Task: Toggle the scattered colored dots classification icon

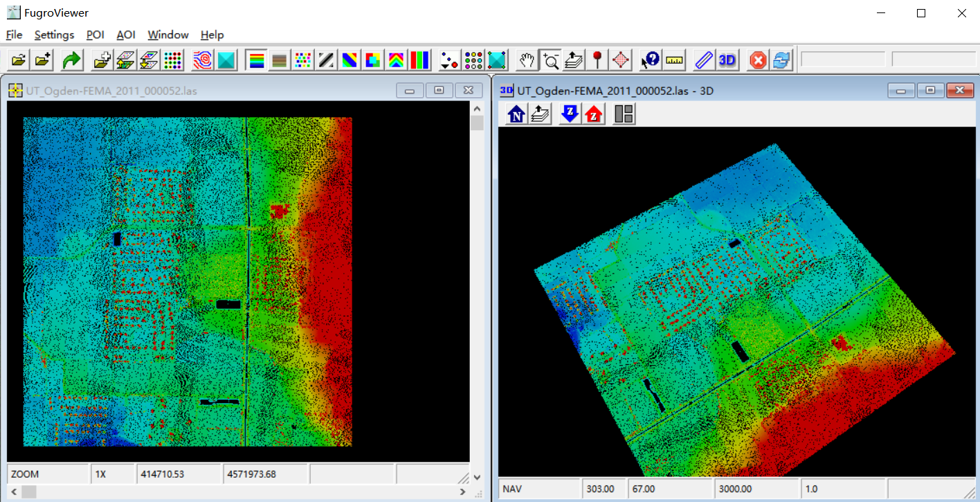Action: 302,60
